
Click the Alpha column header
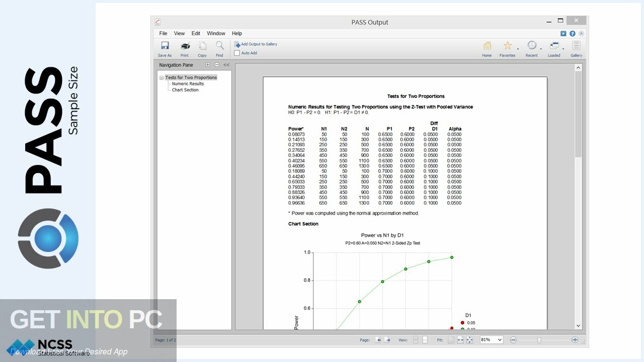[455, 129]
